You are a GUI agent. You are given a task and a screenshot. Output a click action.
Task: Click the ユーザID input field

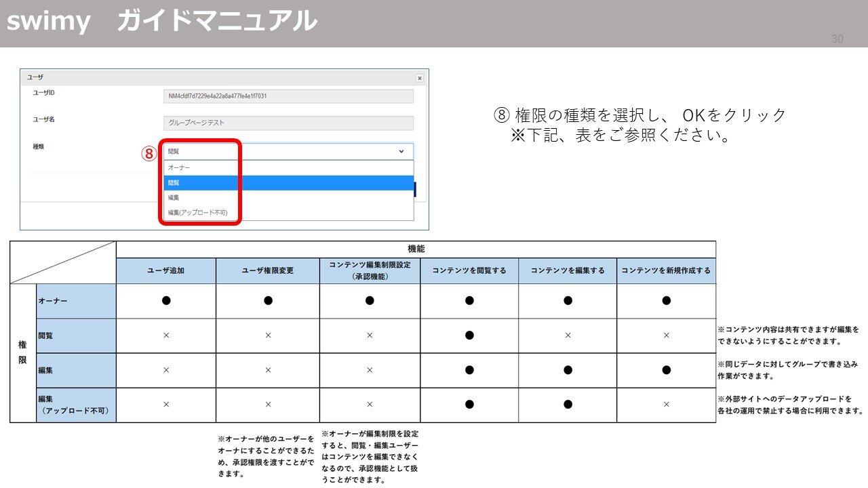point(288,96)
